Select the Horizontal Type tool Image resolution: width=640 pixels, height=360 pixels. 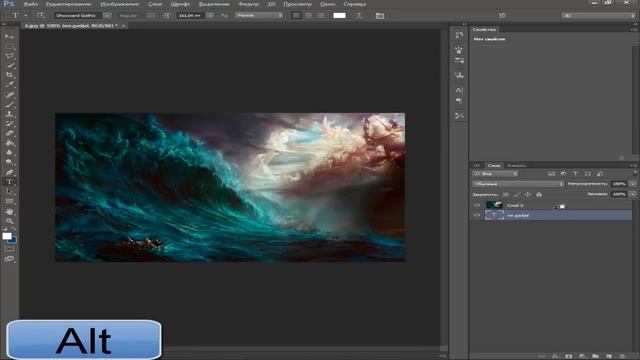9,182
